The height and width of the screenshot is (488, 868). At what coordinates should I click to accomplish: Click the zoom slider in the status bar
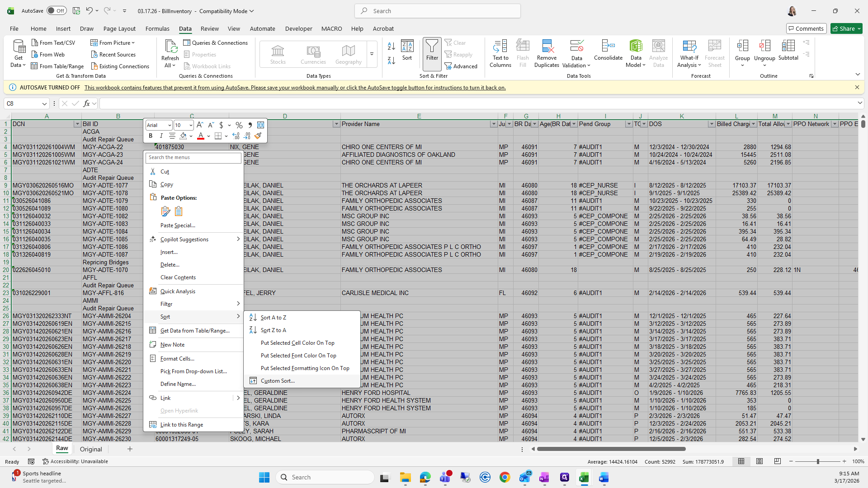coord(817,461)
